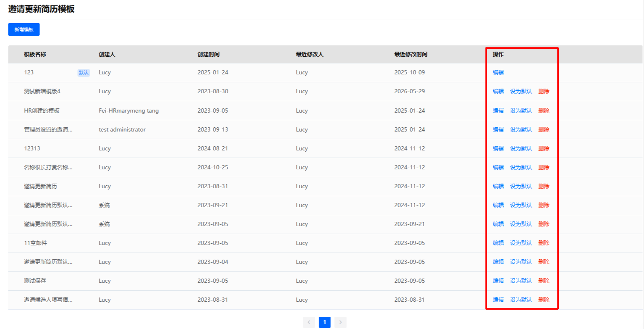Edit the template created on 2023-09-21
644x329 pixels.
pos(498,205)
